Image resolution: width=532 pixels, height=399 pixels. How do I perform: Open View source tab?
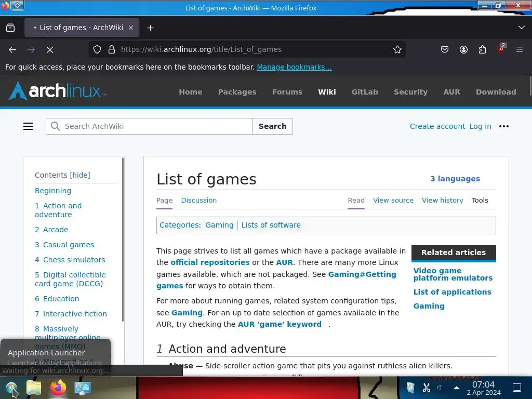[393, 200]
